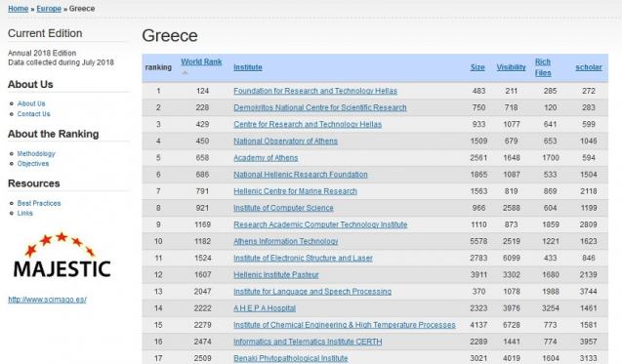Open the Objectives link
The height and width of the screenshot is (364, 622).
pos(33,163)
